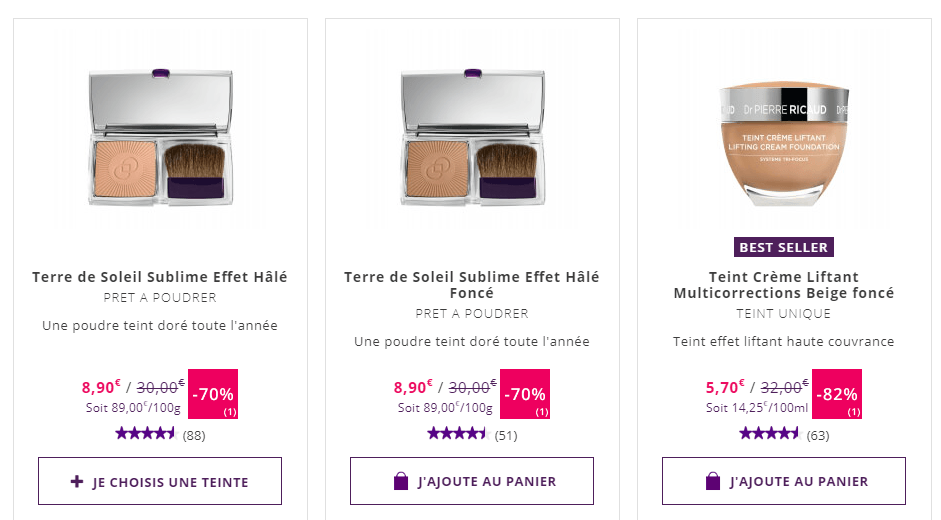Click the -82% discount badge
Image resolution: width=941 pixels, height=520 pixels.
click(x=837, y=394)
